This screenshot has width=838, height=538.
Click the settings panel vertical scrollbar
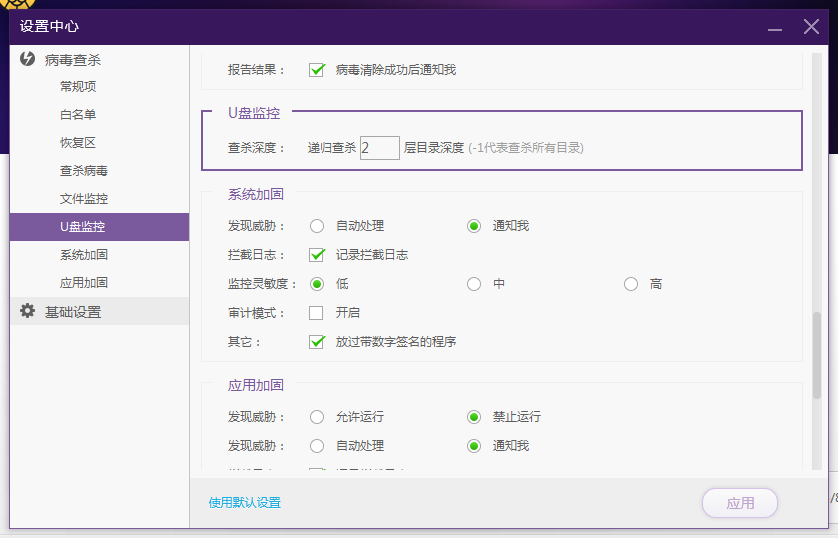tap(816, 355)
